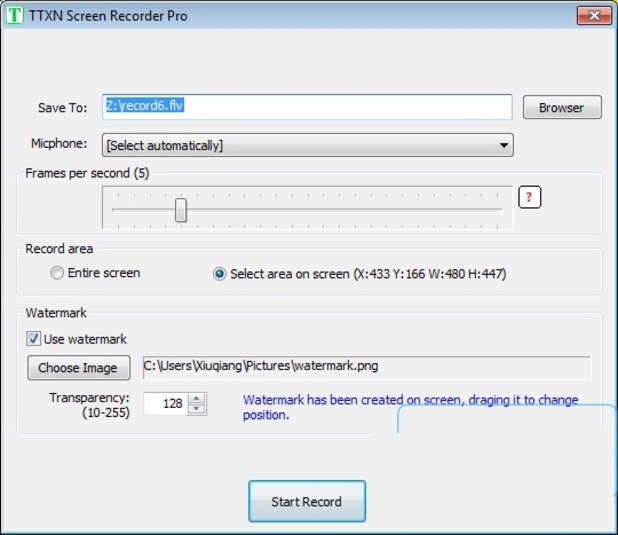Viewport: 618px width, 535px height.
Task: Click the Transparency value box
Action: [x=166, y=404]
